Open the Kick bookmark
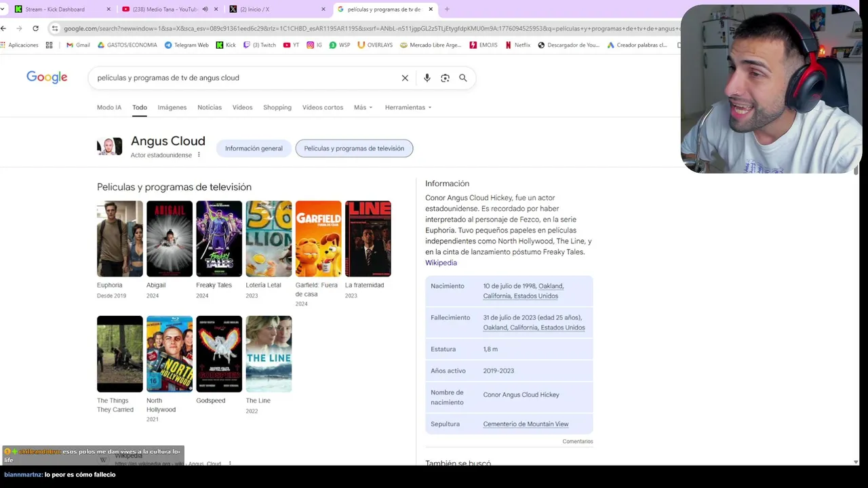 point(226,45)
